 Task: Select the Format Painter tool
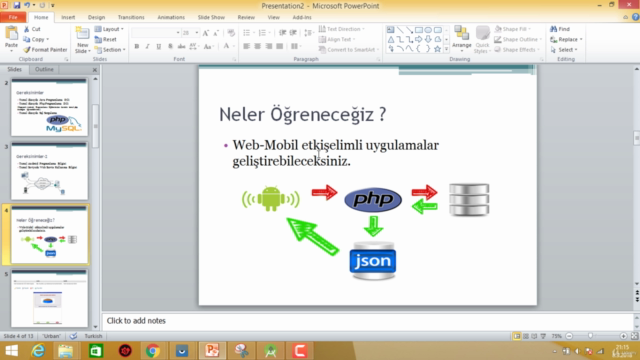45,50
